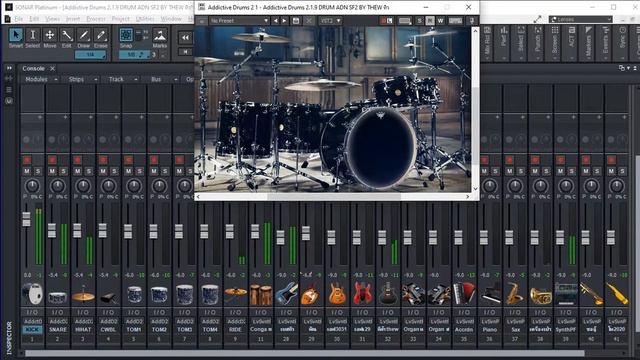Click the TOM4 track icon

click(x=210, y=294)
